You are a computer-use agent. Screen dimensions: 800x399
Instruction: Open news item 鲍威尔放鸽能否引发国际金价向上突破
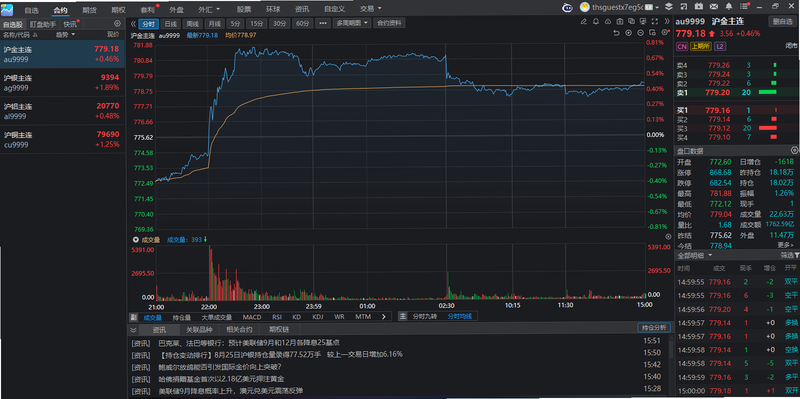point(220,366)
